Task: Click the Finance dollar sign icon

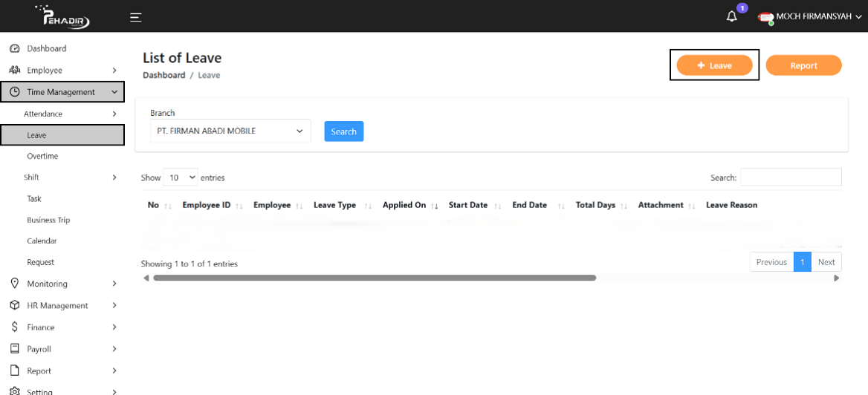Action: coord(14,327)
